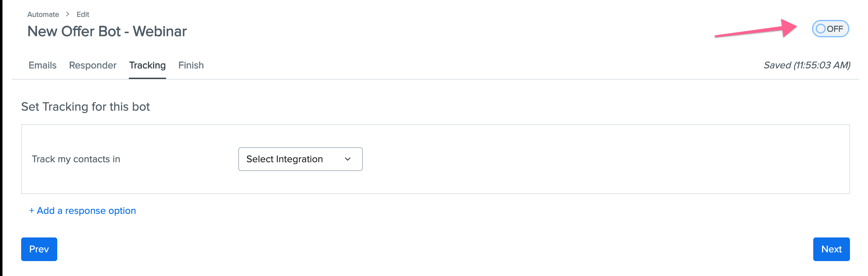Click the pink arrow pointing to the toggle

755,28
